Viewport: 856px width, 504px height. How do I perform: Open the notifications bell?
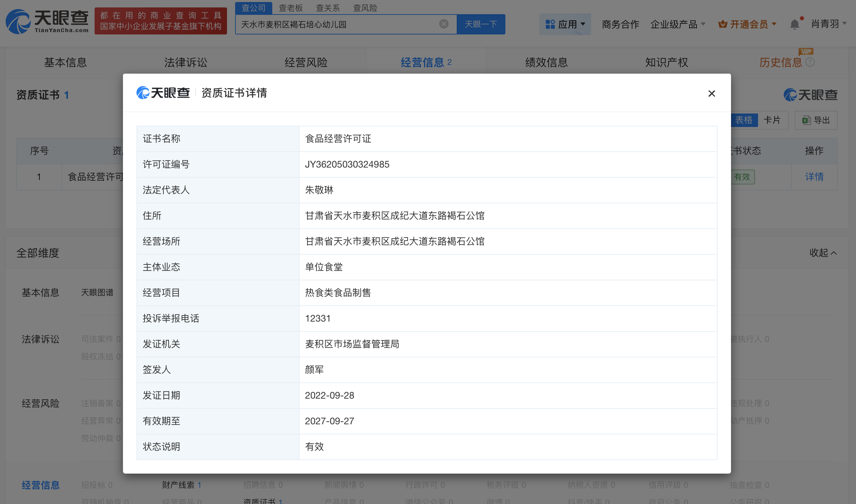(x=794, y=24)
